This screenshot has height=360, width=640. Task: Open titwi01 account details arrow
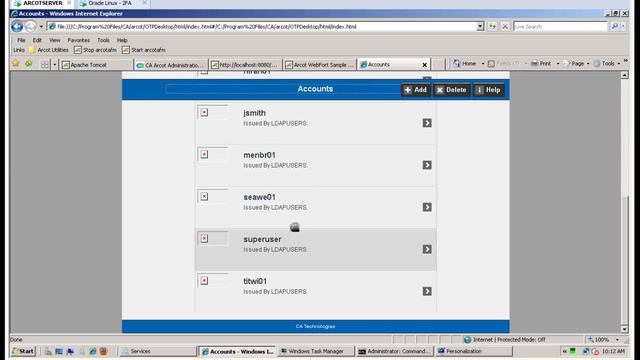pyautogui.click(x=427, y=291)
